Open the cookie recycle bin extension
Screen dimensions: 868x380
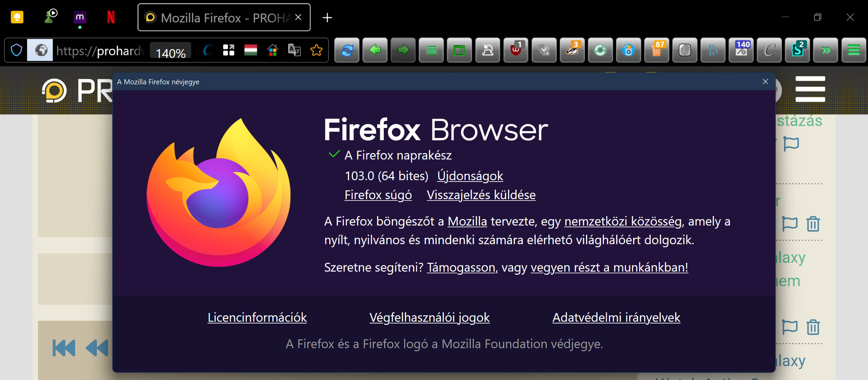pyautogui.click(x=628, y=50)
